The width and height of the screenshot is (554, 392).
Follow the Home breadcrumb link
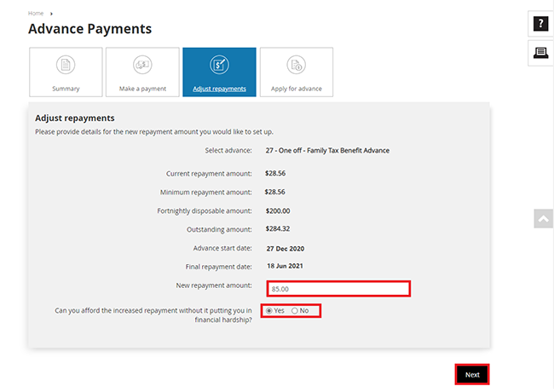(36, 14)
